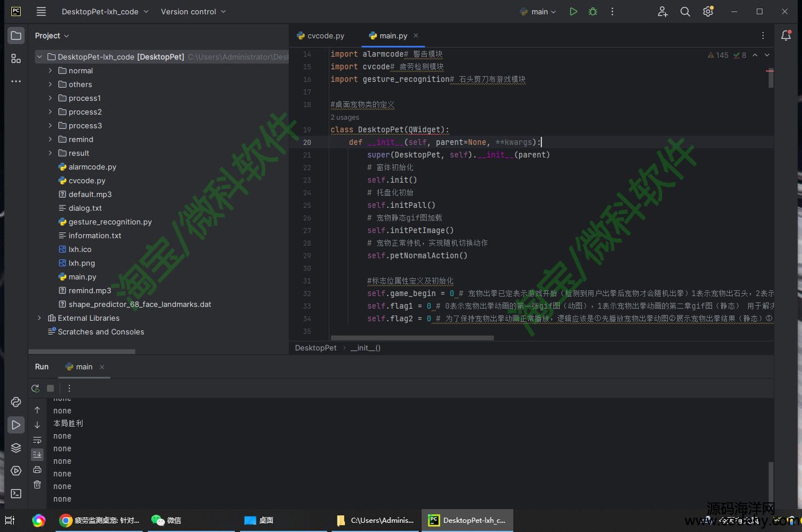
Task: Expand the External Libraries node
Action: [x=39, y=318]
